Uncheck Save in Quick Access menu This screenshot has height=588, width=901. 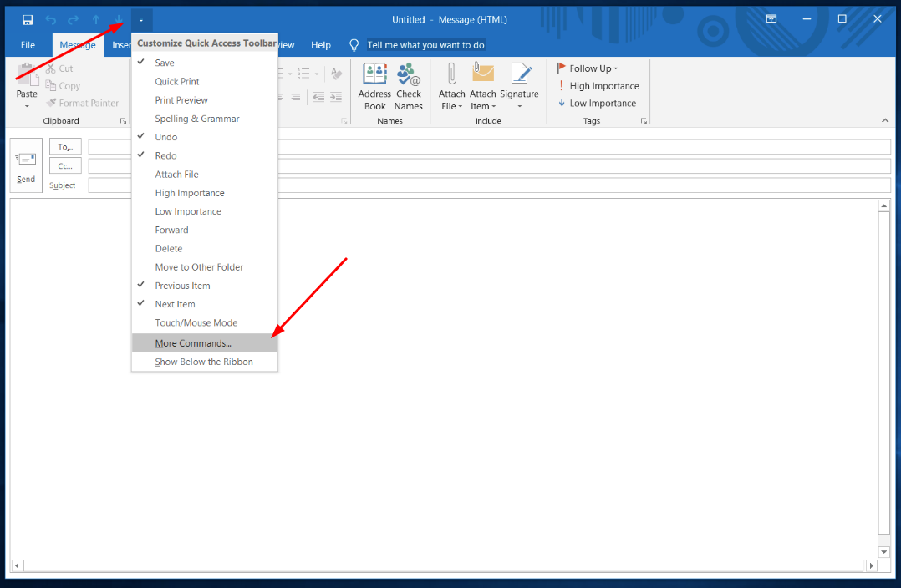point(205,63)
